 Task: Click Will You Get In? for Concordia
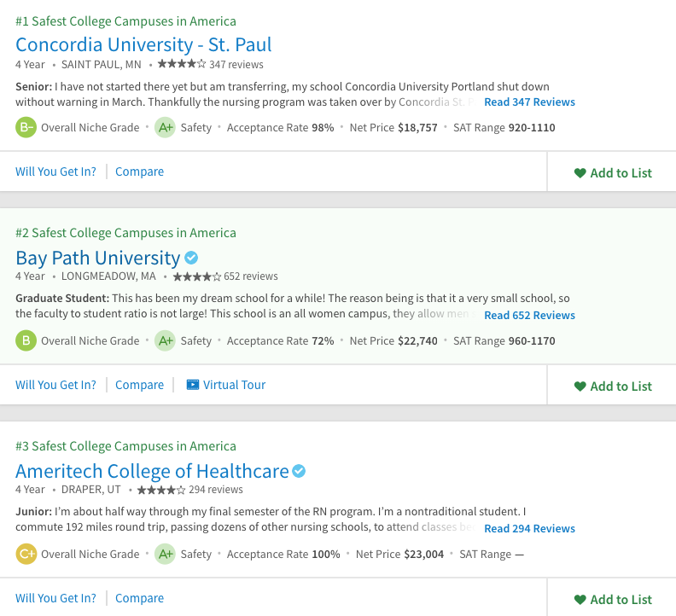(55, 171)
